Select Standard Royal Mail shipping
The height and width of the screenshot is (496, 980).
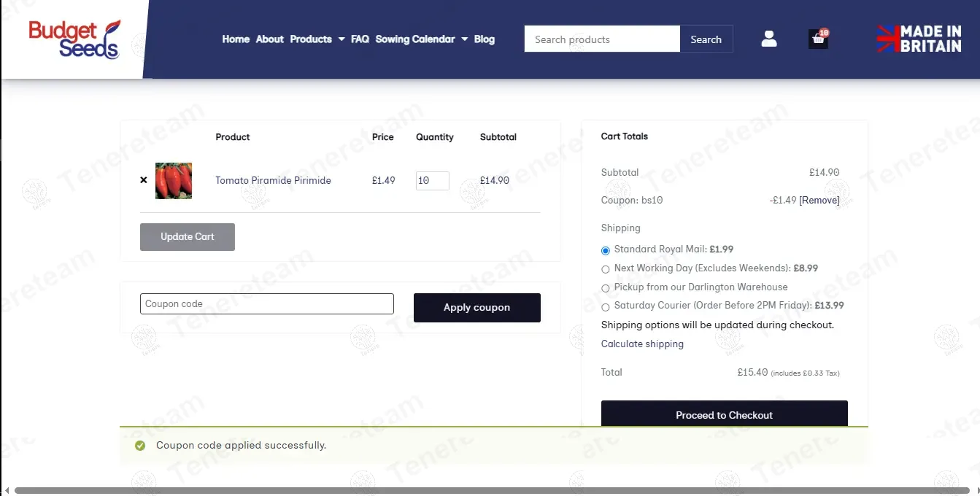coord(606,250)
